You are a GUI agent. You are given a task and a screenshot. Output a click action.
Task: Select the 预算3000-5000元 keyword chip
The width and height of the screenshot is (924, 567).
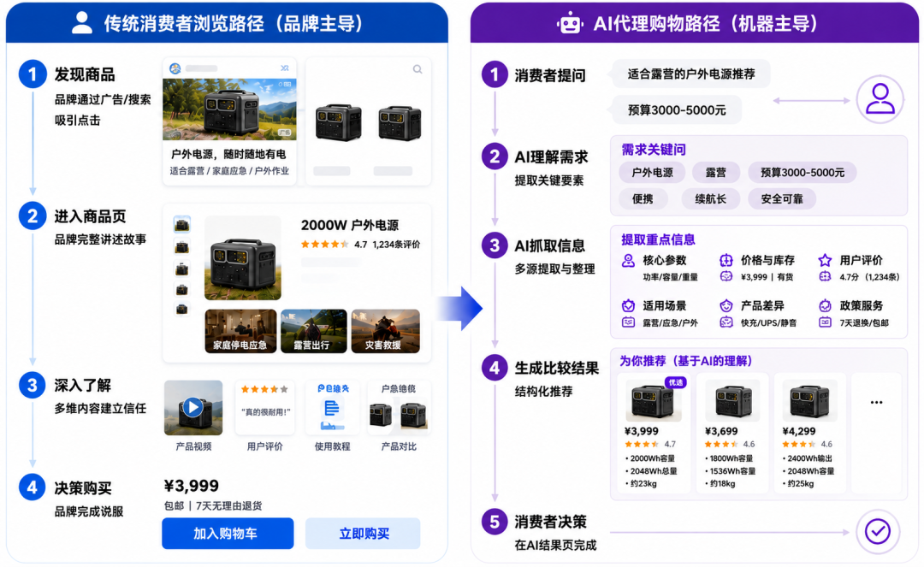click(802, 173)
